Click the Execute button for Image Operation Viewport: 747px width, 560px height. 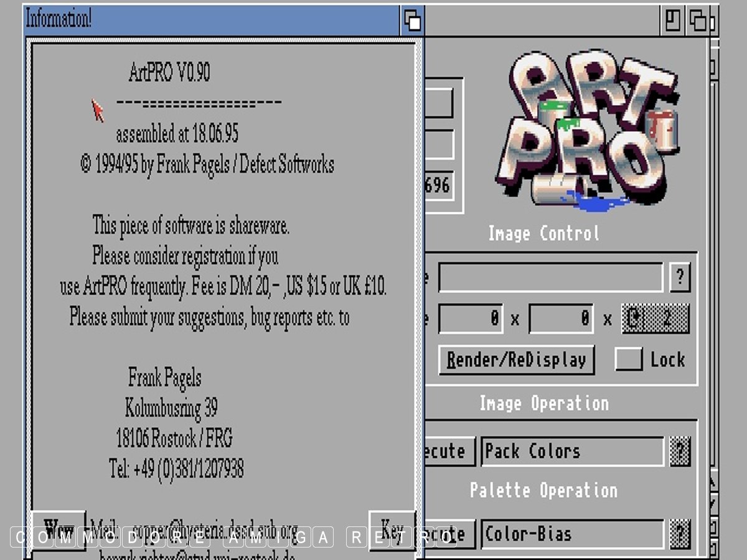coord(450,451)
